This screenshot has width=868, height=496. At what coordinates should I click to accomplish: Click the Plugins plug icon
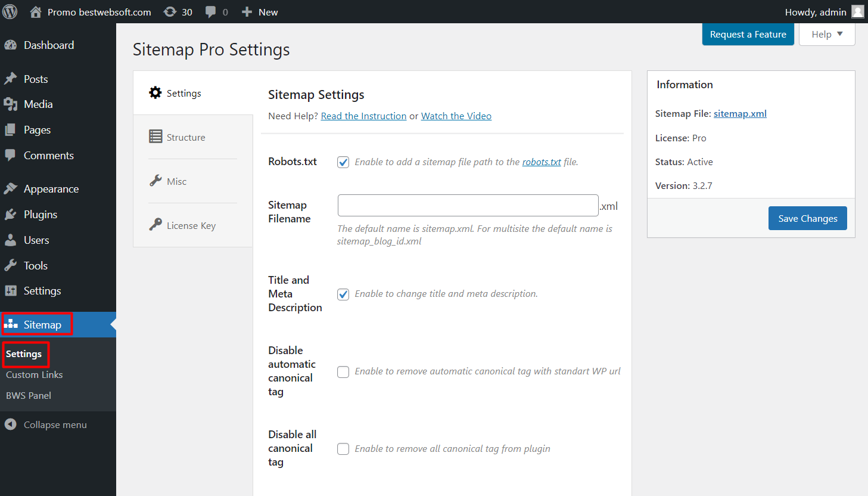coord(10,215)
